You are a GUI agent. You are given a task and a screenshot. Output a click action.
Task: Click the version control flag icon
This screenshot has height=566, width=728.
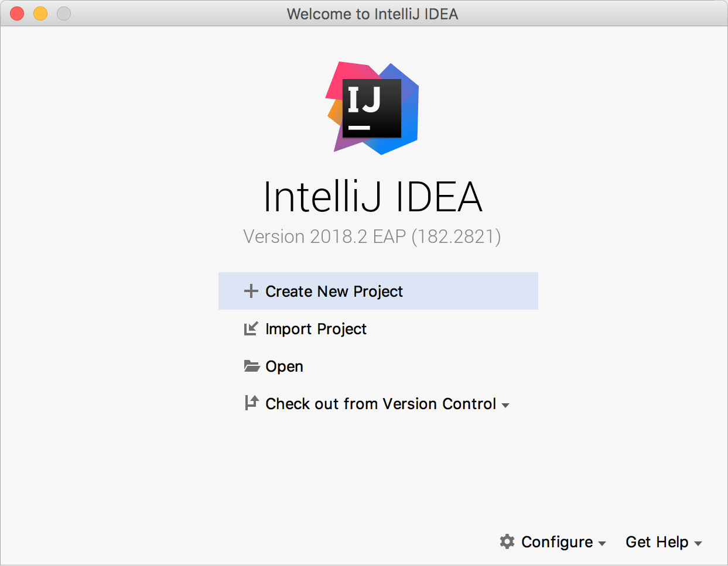point(251,403)
